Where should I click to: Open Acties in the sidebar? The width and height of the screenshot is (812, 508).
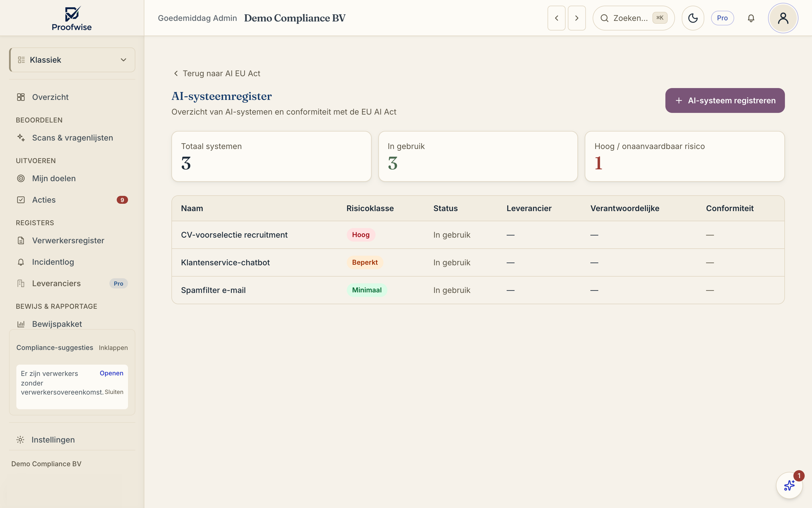[72, 200]
